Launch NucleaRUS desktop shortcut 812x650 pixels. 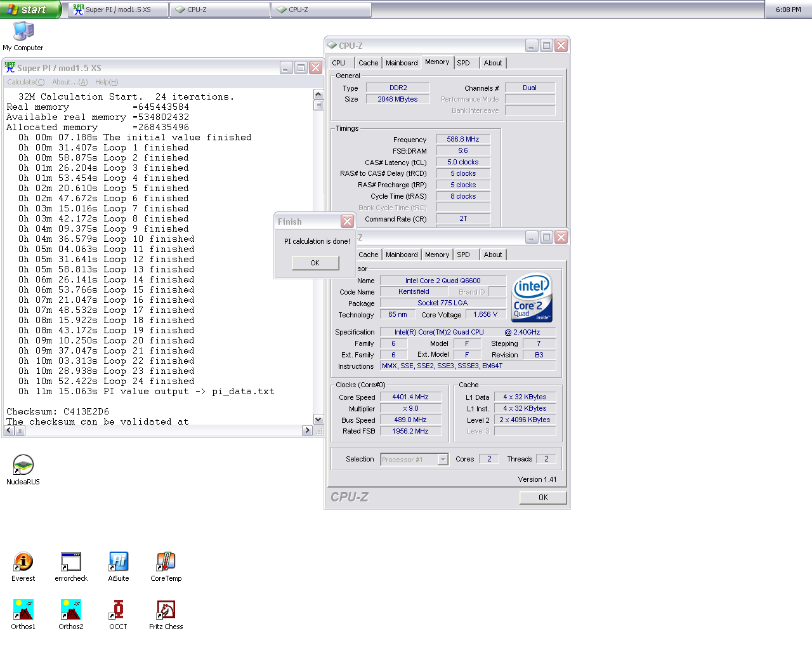pyautogui.click(x=23, y=470)
